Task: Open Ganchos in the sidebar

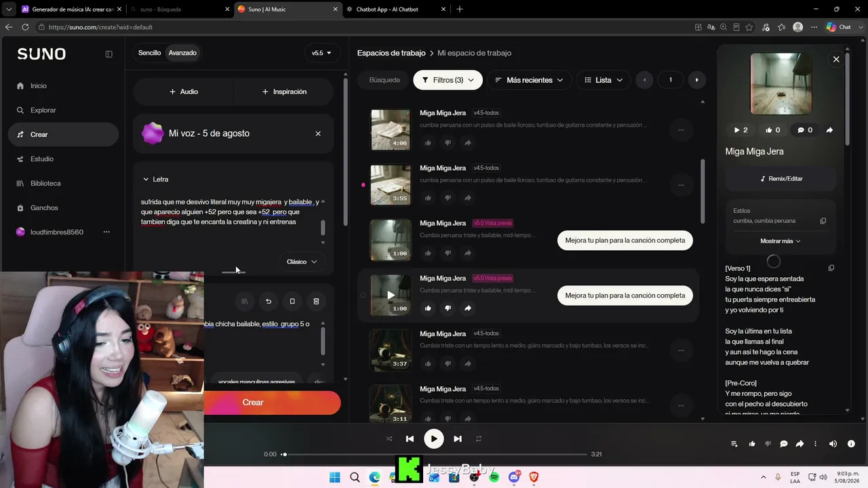Action: click(44, 208)
